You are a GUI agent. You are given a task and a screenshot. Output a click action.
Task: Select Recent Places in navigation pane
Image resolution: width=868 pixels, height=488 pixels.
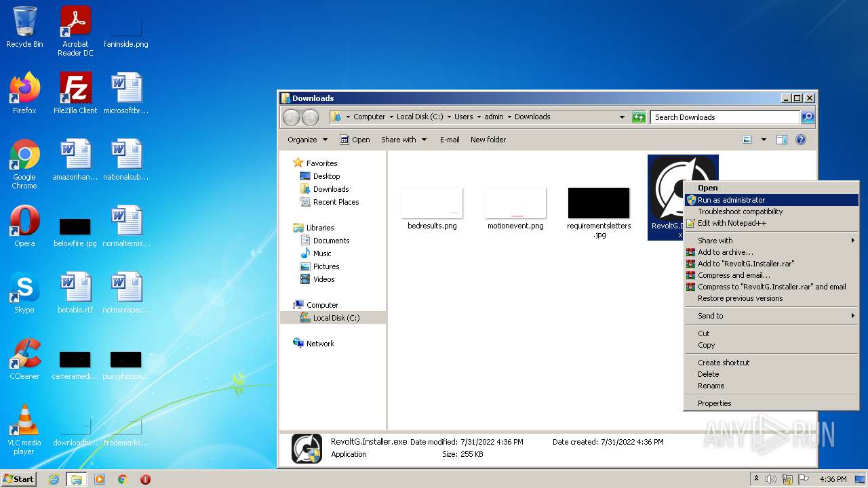330,202
